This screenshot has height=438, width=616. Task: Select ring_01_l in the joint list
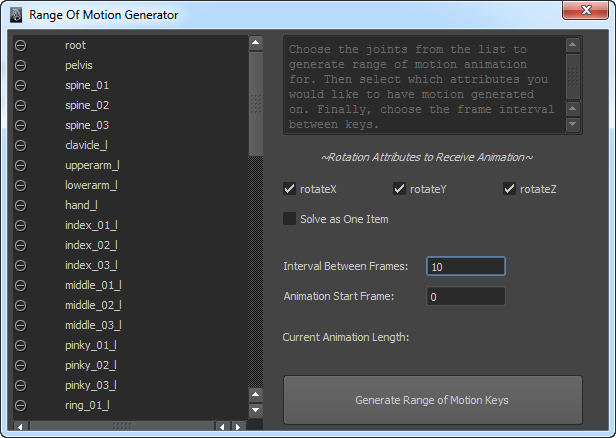pos(87,405)
